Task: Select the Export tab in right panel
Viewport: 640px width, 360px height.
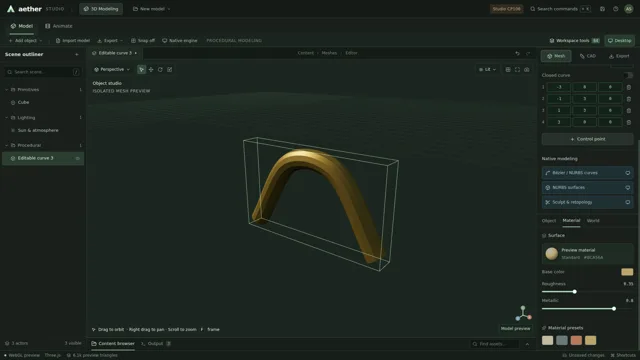Action: pyautogui.click(x=619, y=56)
